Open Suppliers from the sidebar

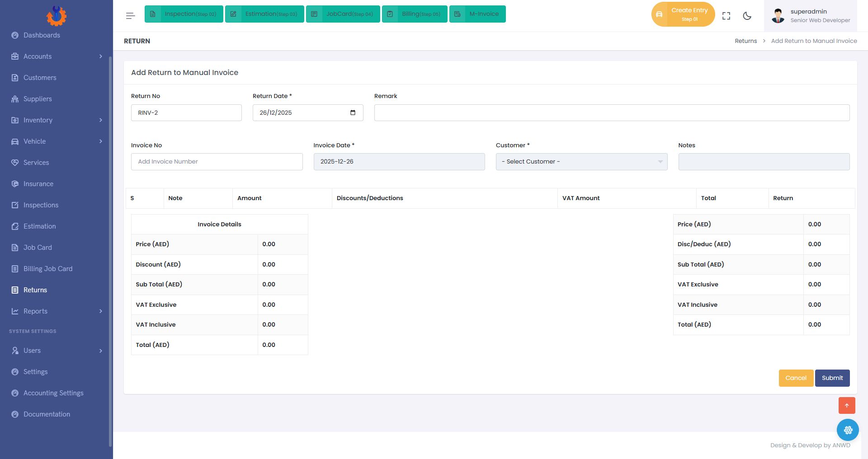click(38, 99)
